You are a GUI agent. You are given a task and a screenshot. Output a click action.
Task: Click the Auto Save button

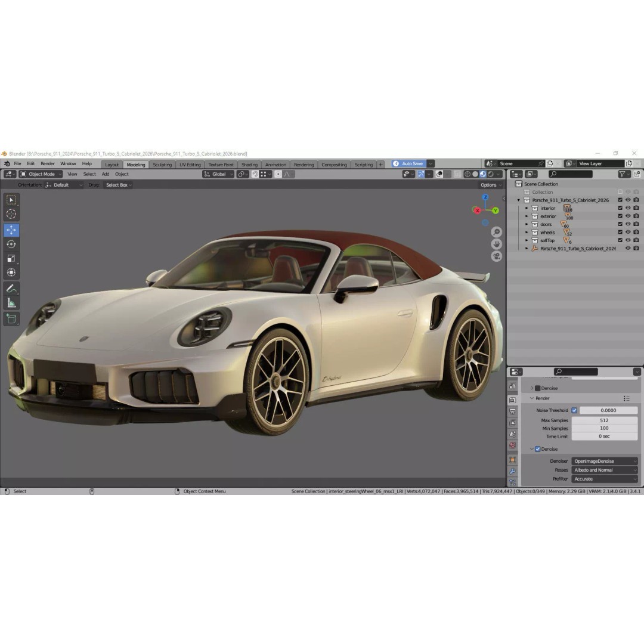coord(409,163)
